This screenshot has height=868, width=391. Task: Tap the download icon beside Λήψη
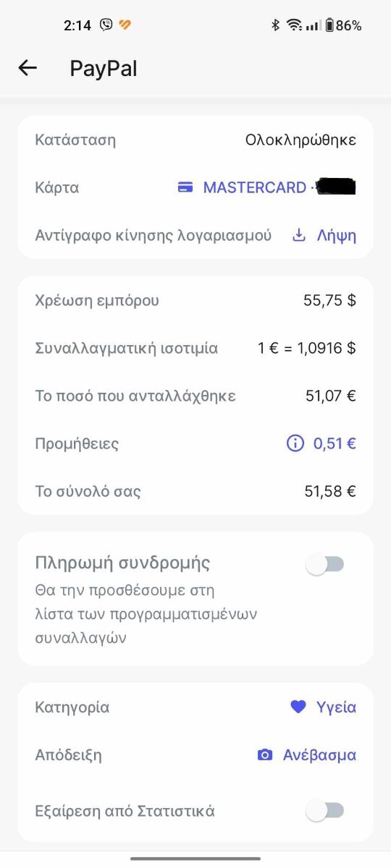tap(298, 235)
